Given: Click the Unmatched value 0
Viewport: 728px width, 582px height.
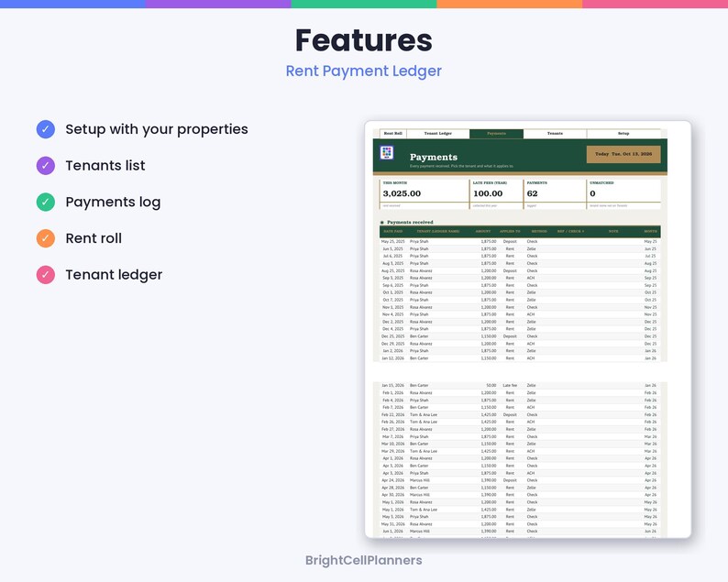Looking at the screenshot, I should (x=592, y=193).
